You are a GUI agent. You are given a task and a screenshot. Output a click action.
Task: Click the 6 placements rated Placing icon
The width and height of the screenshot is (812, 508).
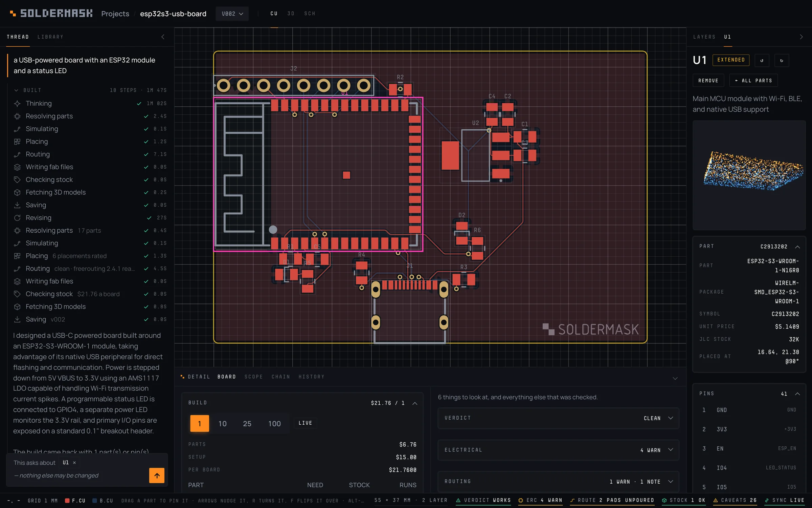(x=17, y=256)
